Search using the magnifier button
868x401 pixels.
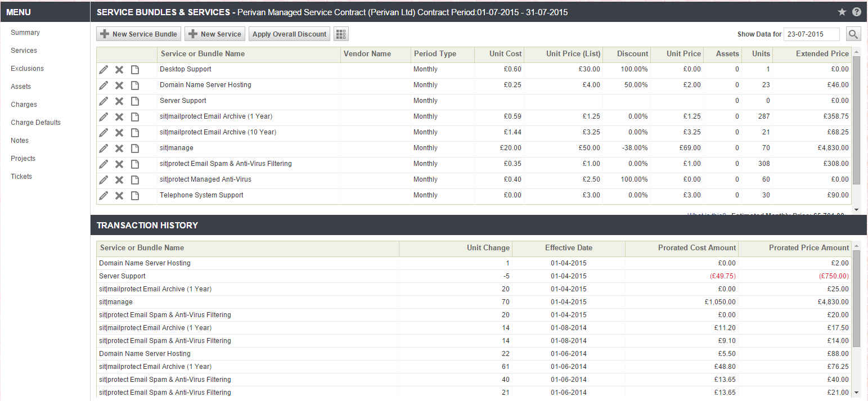point(853,34)
